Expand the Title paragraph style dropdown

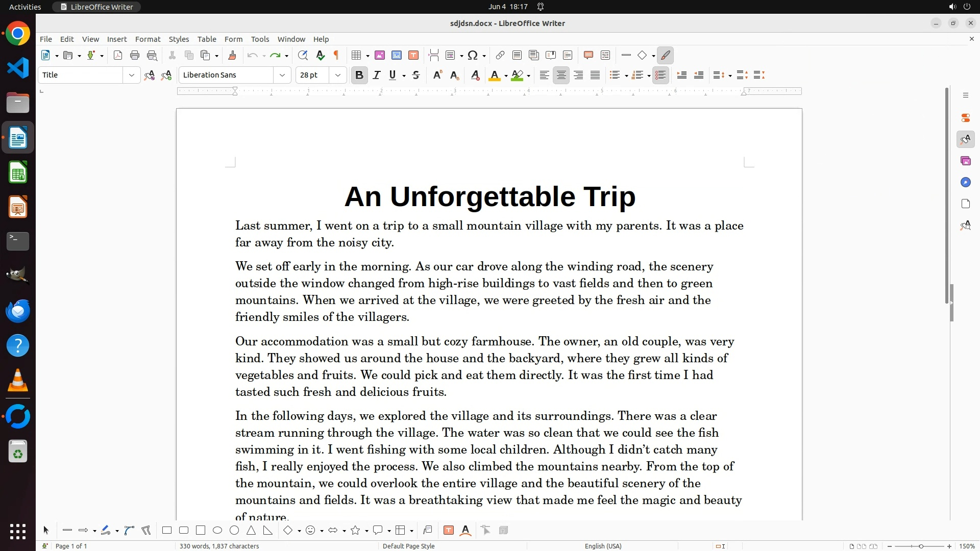(131, 75)
